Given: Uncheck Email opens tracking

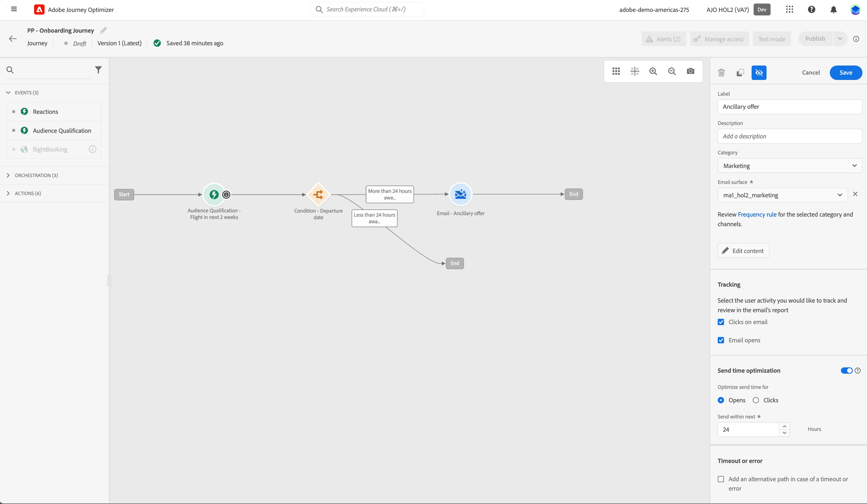Looking at the screenshot, I should click(721, 340).
